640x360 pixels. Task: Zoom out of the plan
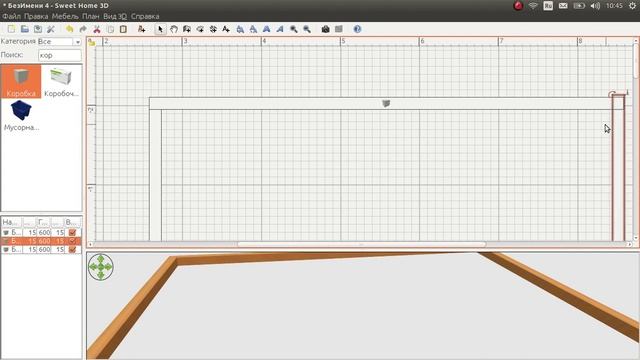(307, 29)
